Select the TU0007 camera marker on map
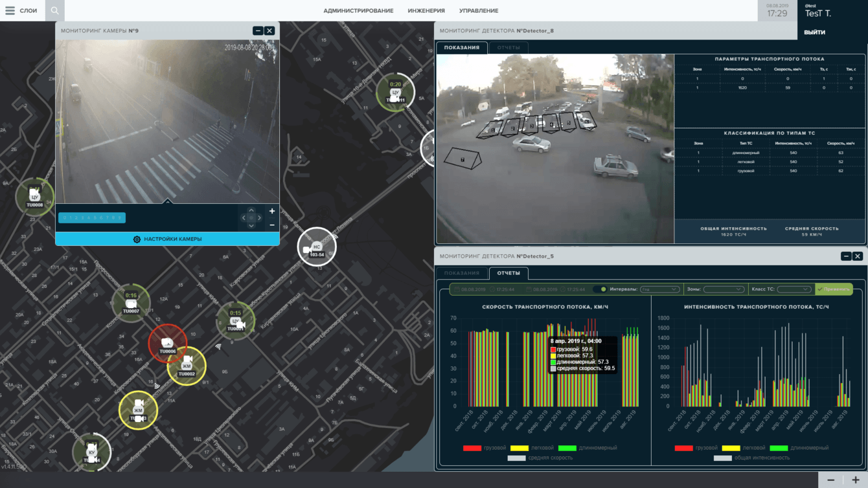868x488 pixels. tap(131, 303)
